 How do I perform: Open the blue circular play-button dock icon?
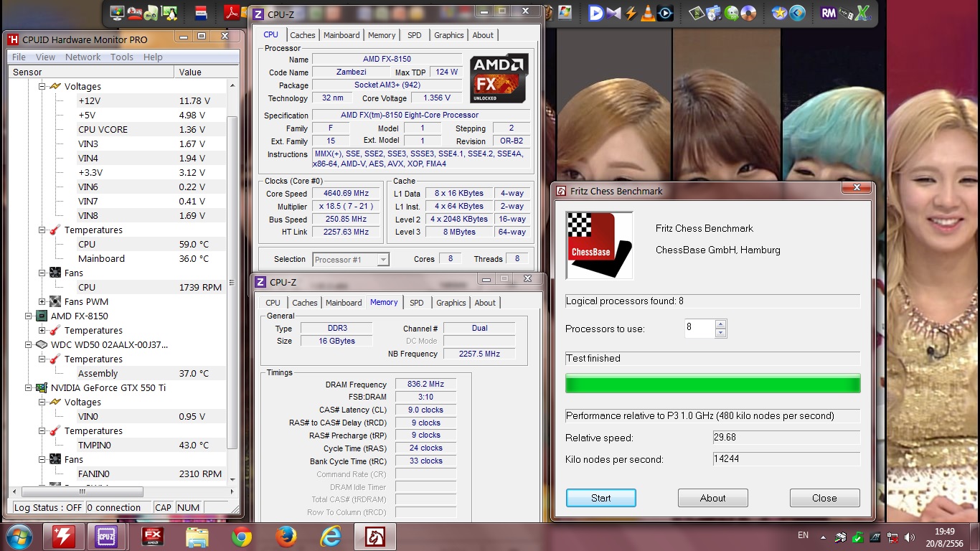click(665, 12)
